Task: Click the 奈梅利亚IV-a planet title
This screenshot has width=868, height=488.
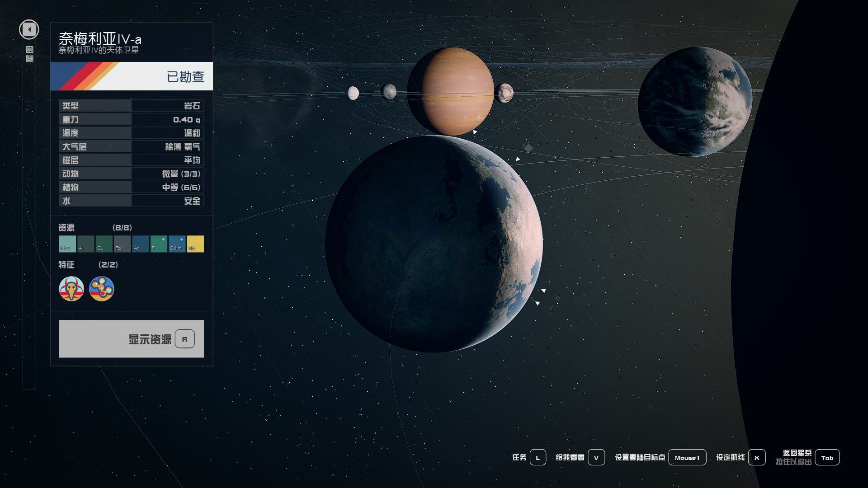Action: 100,38
